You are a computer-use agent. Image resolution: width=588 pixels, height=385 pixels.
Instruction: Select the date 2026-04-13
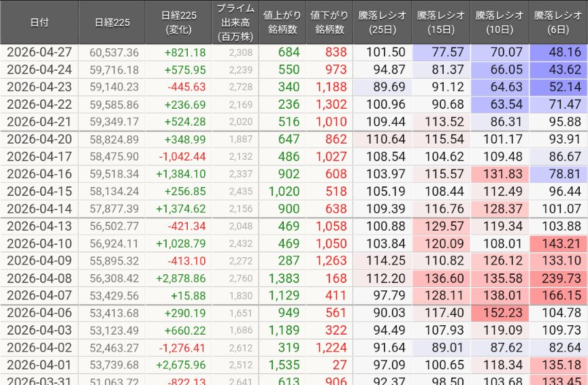pos(39,226)
